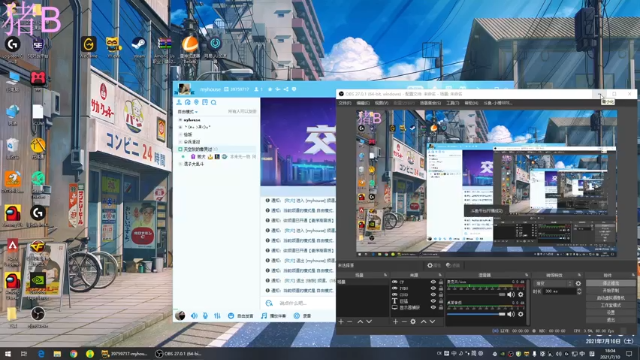Viewport: 640px width, 360px height.
Task: Click Exit button in OBS Controls
Action: 611,320
